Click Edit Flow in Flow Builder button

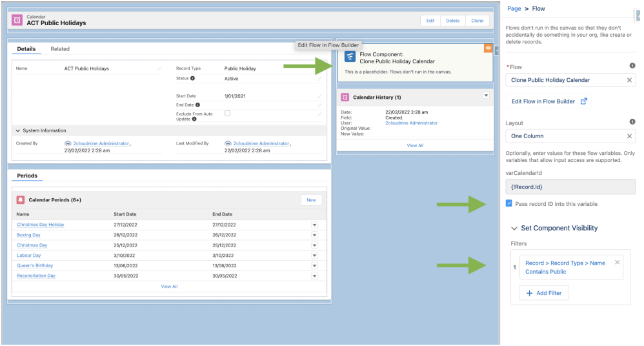[x=548, y=101]
